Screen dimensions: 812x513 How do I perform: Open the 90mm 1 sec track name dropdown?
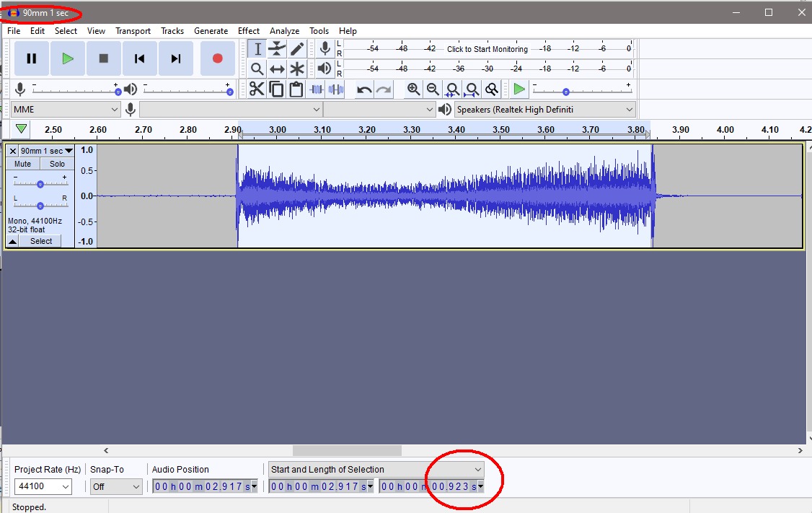[x=47, y=151]
